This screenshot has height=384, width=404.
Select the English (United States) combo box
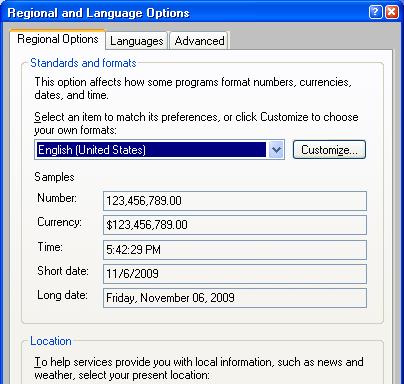click(159, 150)
